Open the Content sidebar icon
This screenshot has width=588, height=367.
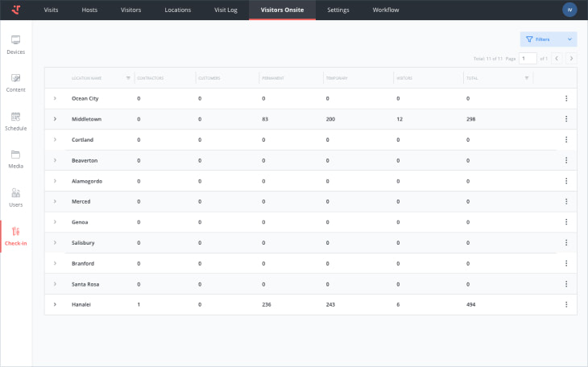(x=15, y=78)
